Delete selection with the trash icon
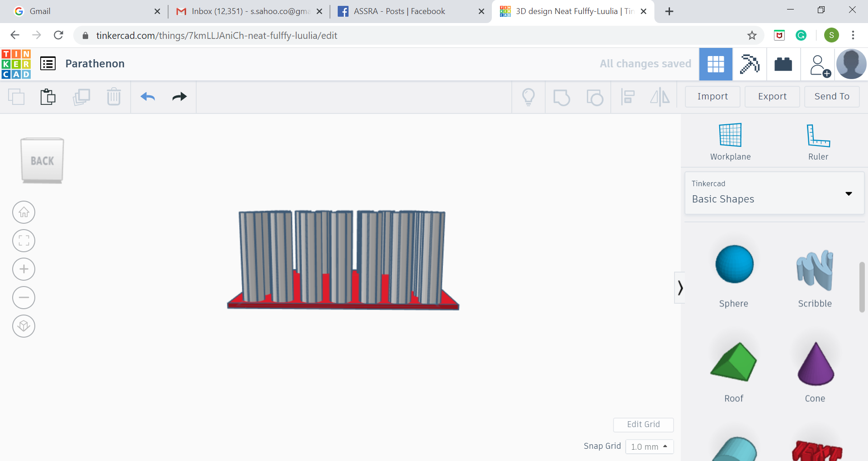Viewport: 868px width, 461px height. 113,97
